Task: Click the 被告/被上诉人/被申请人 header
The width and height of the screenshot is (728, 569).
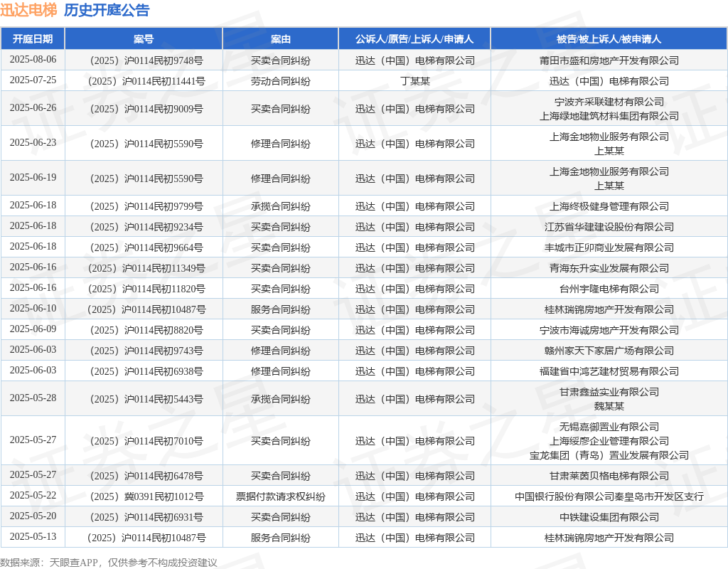Action: [x=609, y=39]
